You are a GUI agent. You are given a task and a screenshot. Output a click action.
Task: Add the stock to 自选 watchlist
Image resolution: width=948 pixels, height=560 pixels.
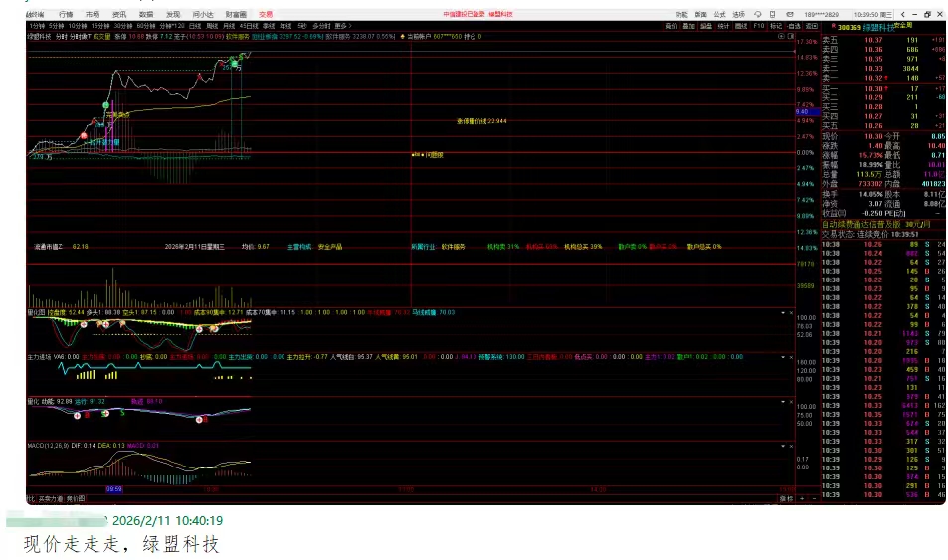794,26
